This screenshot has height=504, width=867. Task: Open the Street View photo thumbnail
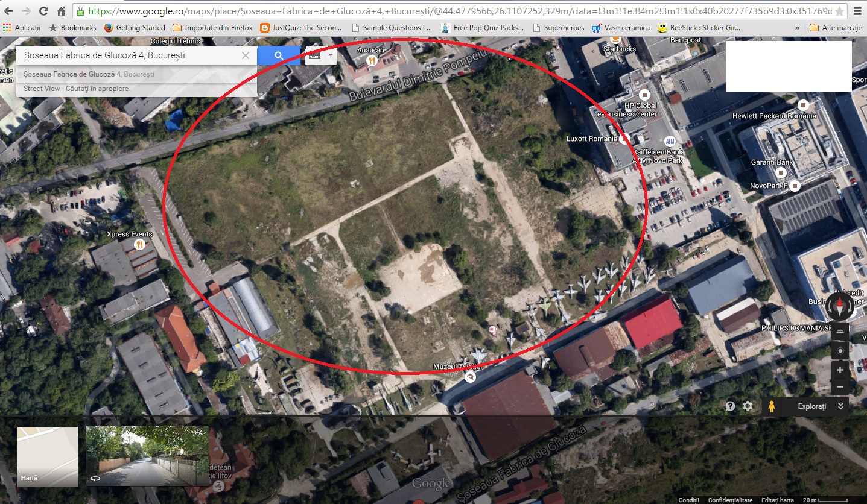tap(147, 456)
